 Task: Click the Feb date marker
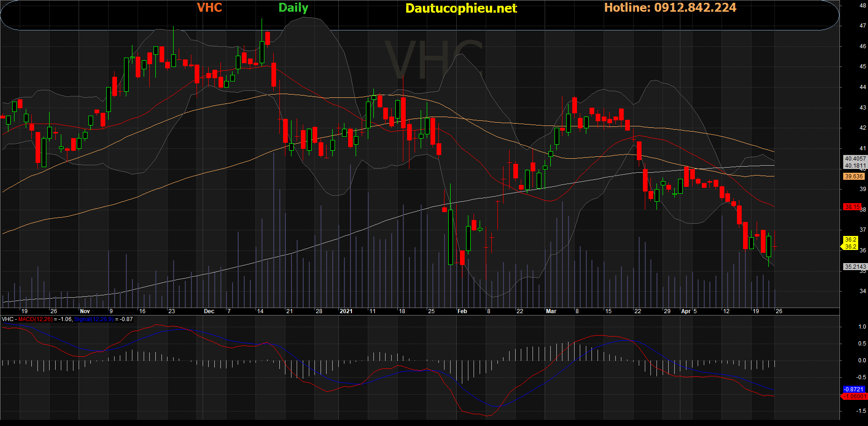462,311
